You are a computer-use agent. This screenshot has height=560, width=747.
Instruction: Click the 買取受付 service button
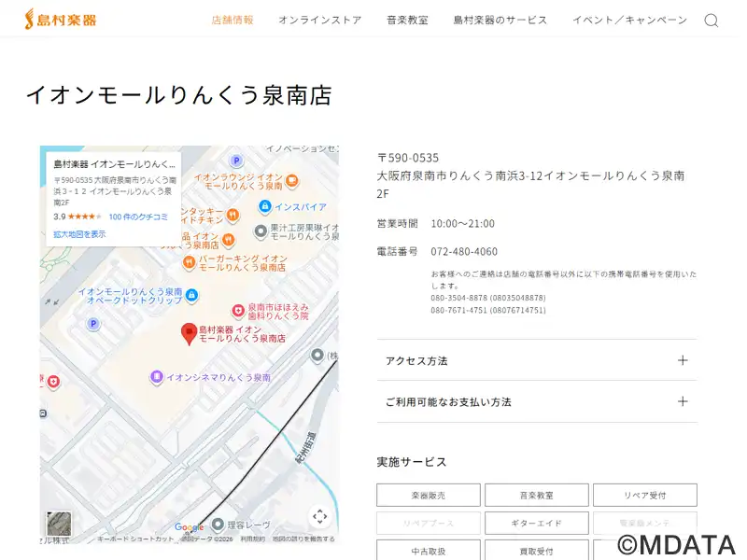coord(536,551)
